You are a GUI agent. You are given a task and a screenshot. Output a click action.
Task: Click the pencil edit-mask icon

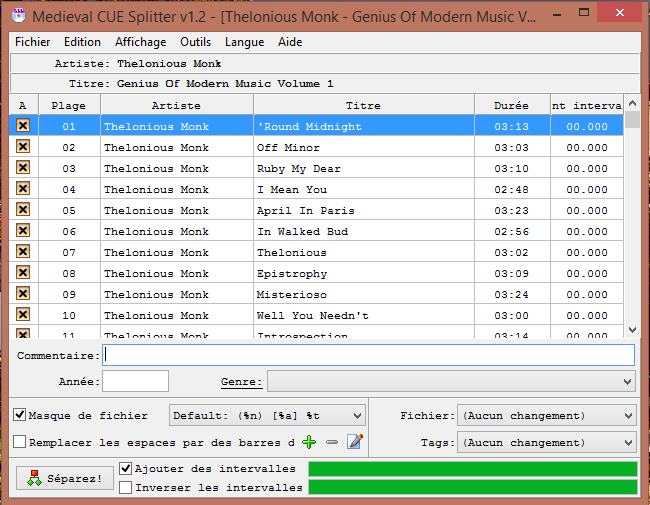point(355,442)
